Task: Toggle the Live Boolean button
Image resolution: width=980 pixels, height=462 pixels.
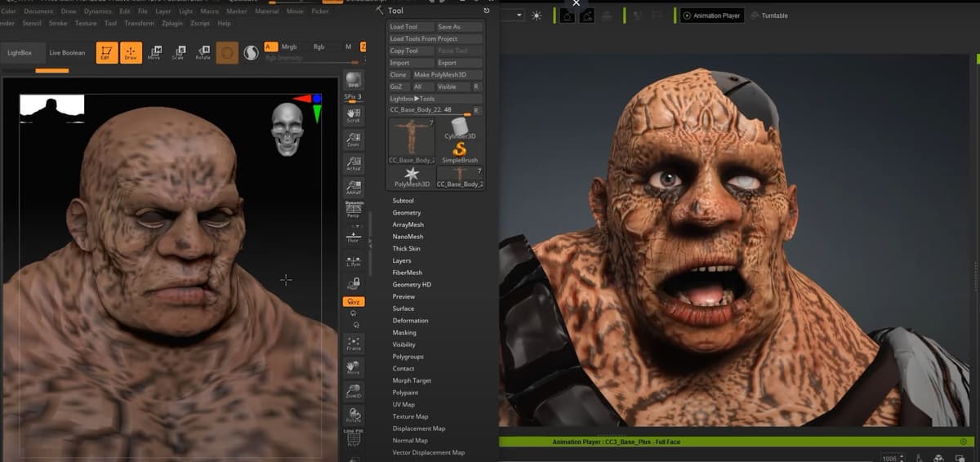Action: (67, 53)
